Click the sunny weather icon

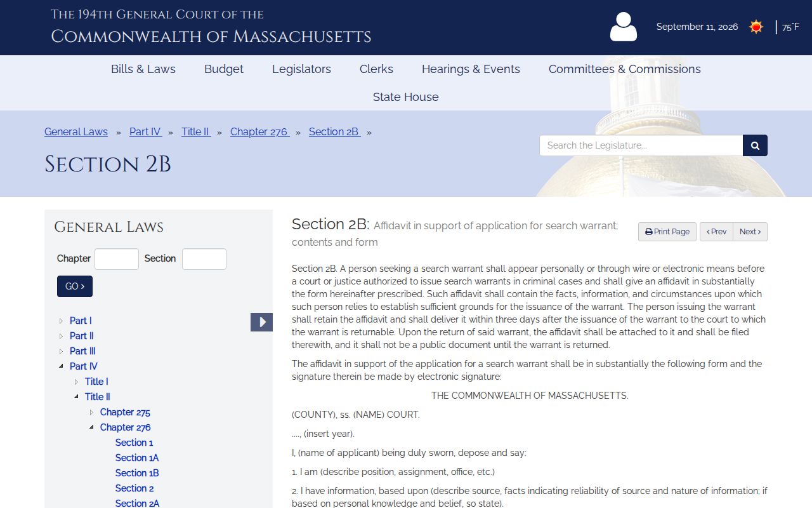pos(756,27)
